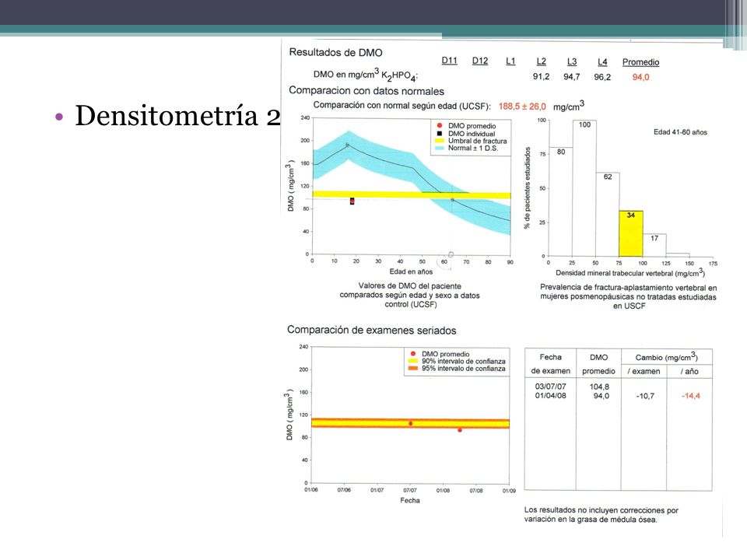Click the red yearly change value -14,4

click(691, 396)
